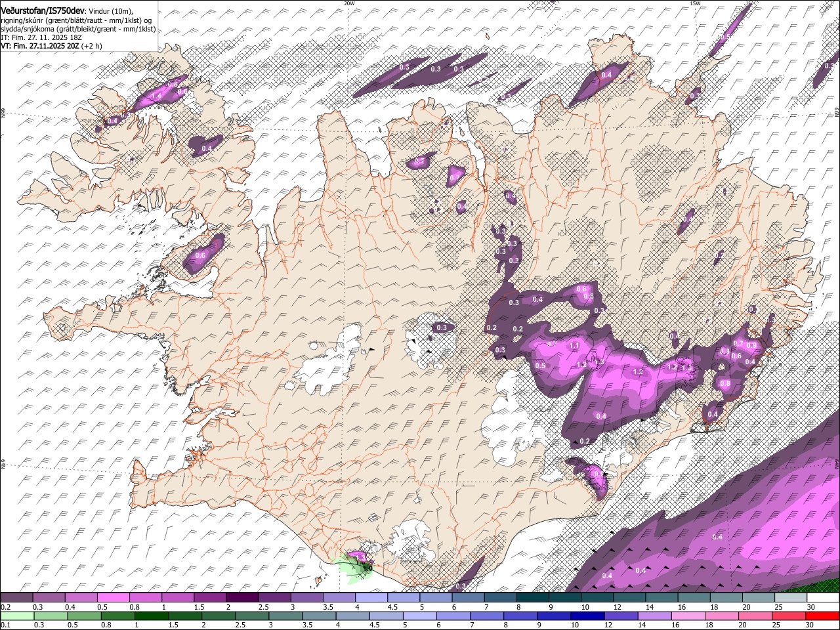Click the 'rigning/skúrir (grænt/blátt/rautt' legend line

(x=77, y=20)
